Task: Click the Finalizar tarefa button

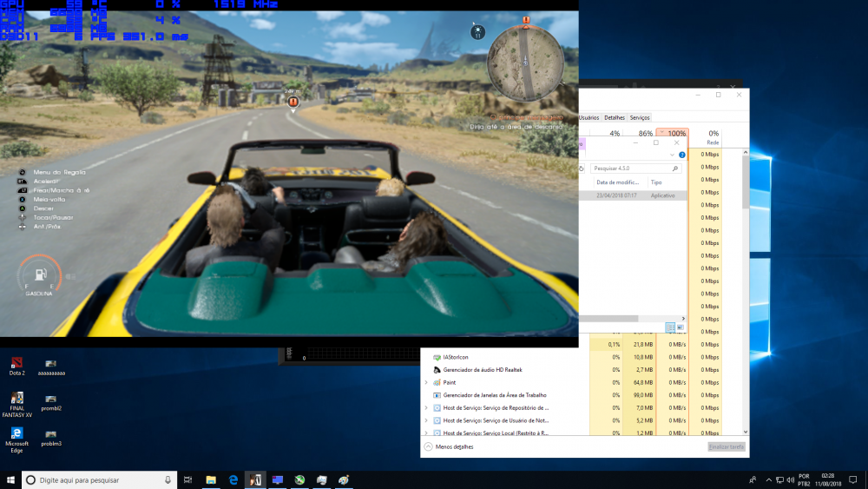Action: (x=726, y=446)
